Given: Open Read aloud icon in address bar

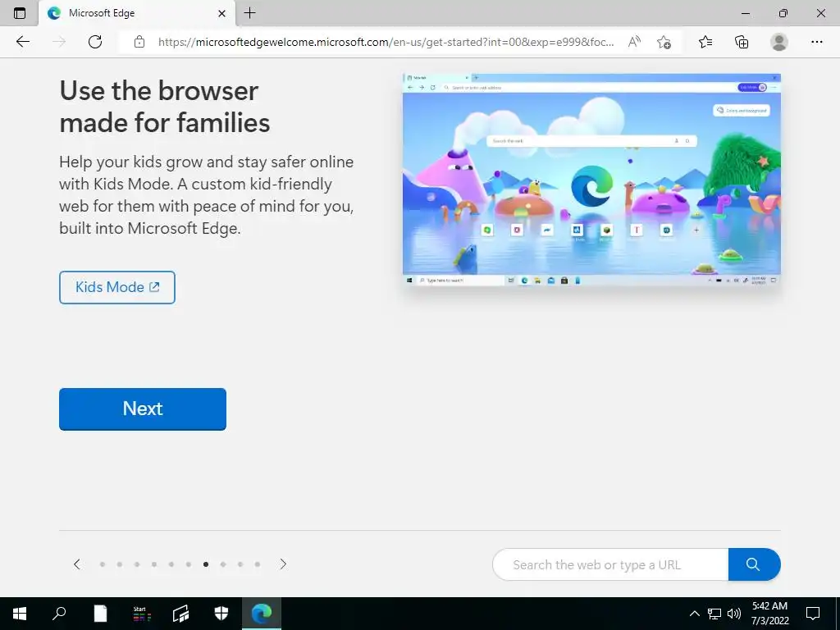Looking at the screenshot, I should tap(634, 42).
